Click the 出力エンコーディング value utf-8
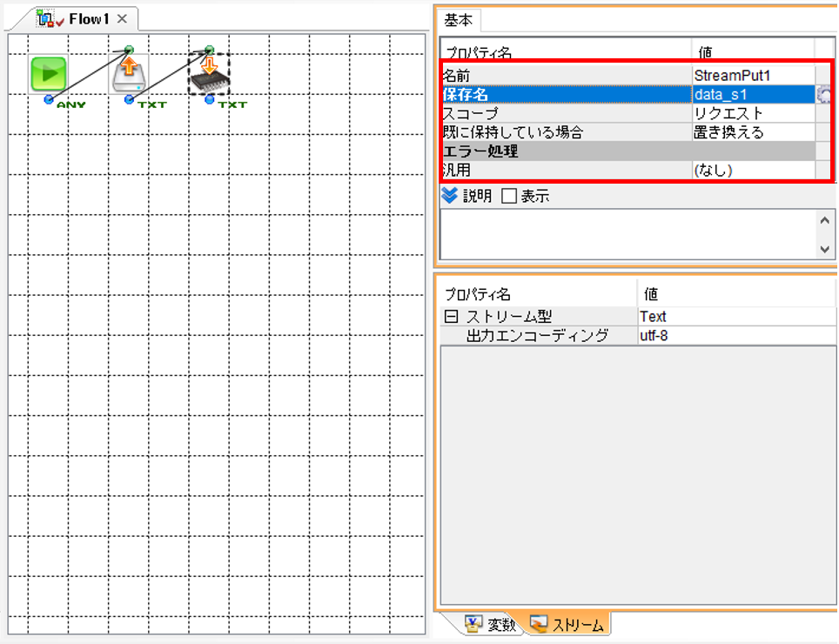Screen dimensions: 839x644 (736, 336)
